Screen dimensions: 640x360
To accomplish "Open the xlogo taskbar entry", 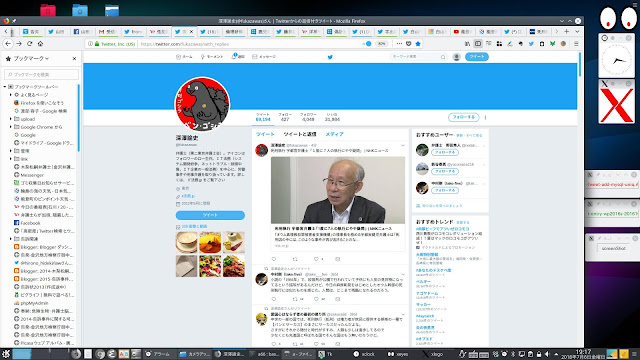I will coord(433,354).
